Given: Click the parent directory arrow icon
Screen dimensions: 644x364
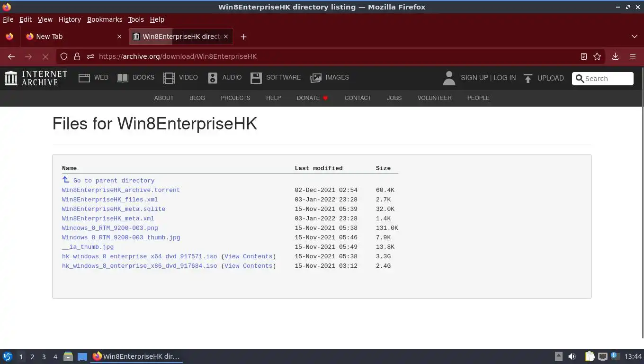Looking at the screenshot, I should point(66,180).
